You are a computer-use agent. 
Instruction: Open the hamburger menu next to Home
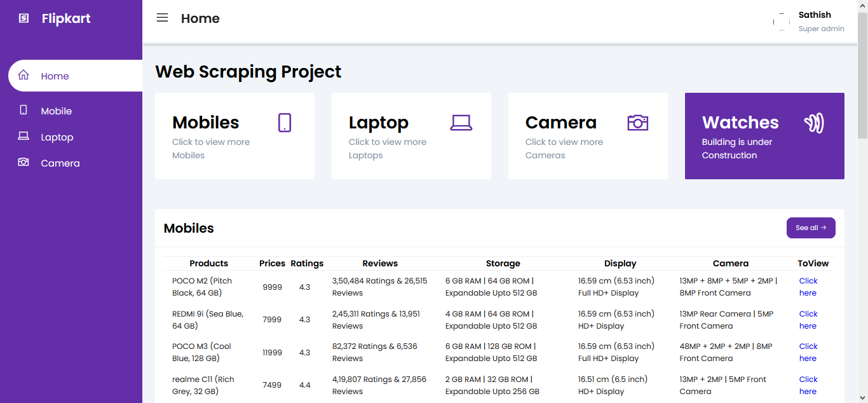pos(162,18)
